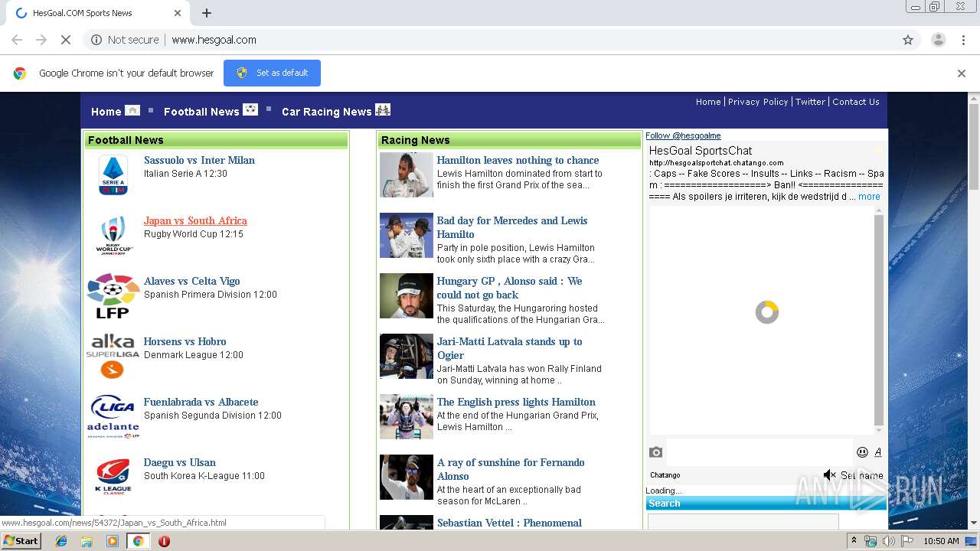Open File Explorer from the taskbar

[x=87, y=541]
